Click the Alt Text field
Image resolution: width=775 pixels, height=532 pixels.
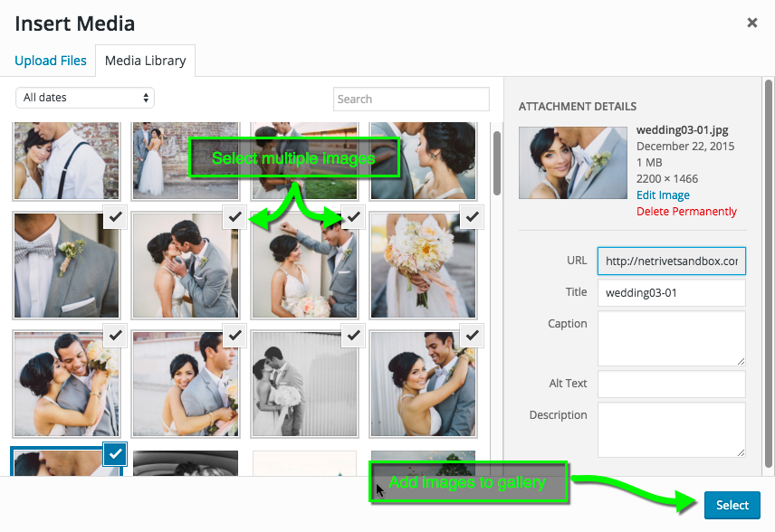coord(671,384)
